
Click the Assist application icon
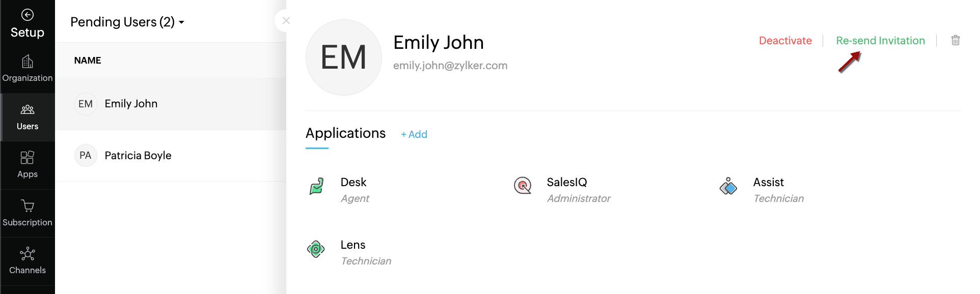pos(728,186)
